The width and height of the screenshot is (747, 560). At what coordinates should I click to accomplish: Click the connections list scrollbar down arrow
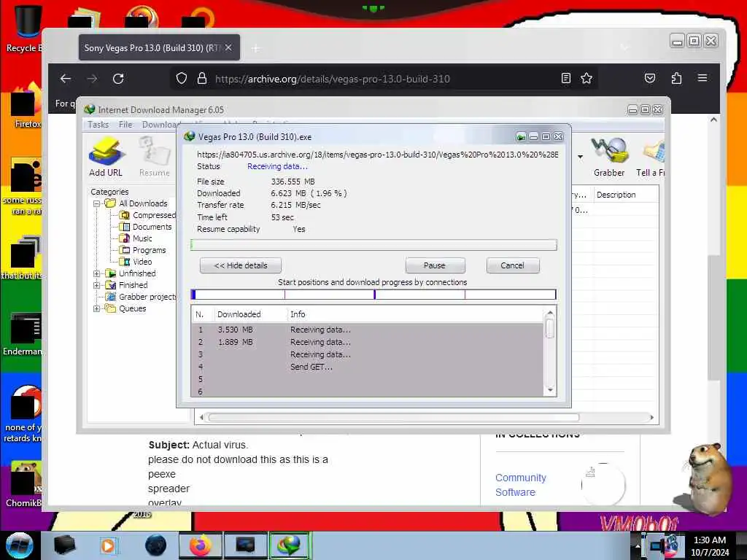pos(550,391)
